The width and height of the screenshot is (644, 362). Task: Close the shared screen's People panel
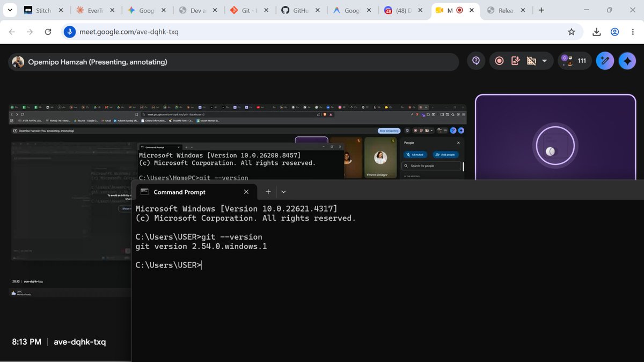tap(458, 143)
